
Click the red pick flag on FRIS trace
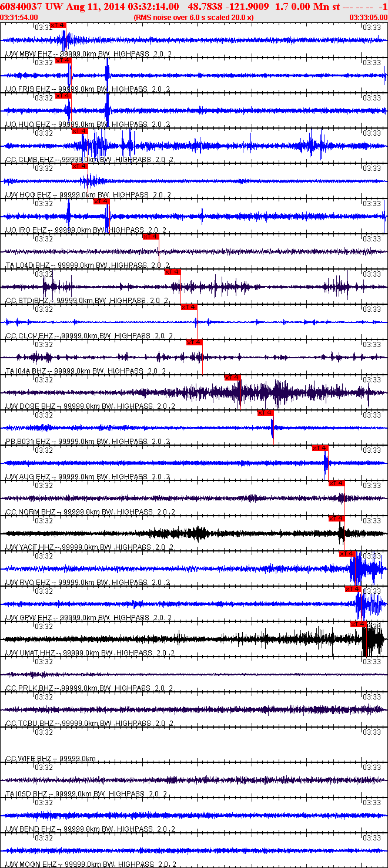63,60
